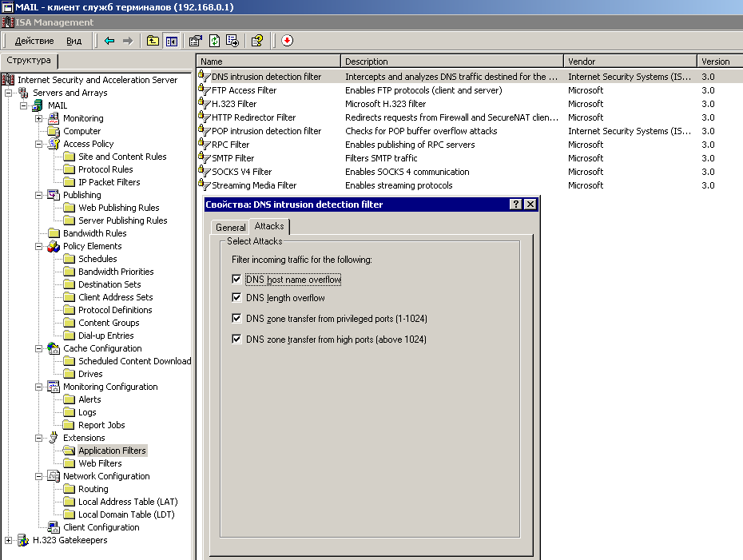This screenshot has height=560, width=743.
Task: Switch to the General tab
Action: click(x=230, y=228)
